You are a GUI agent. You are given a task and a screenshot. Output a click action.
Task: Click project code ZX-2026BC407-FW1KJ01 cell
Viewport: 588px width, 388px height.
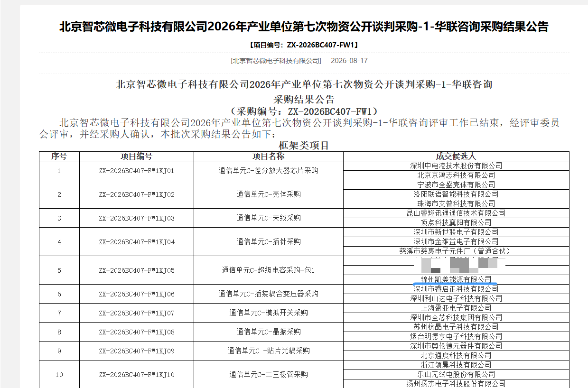(137, 171)
